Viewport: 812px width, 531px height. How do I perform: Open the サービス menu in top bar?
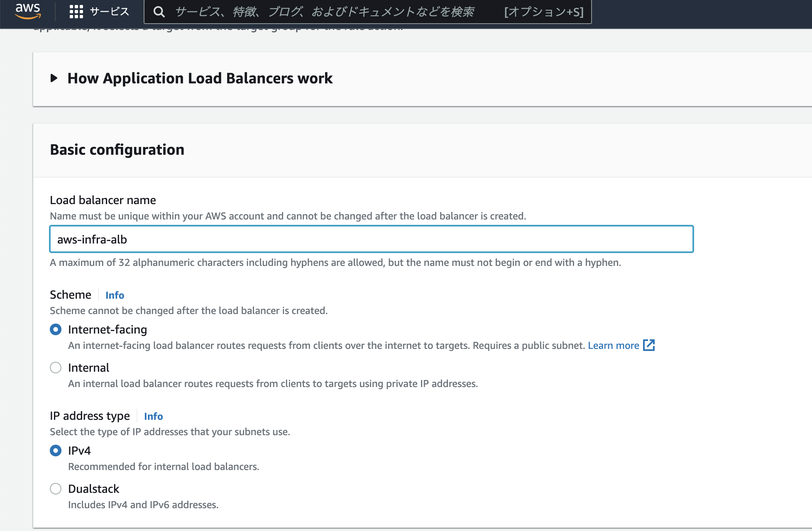click(x=109, y=12)
